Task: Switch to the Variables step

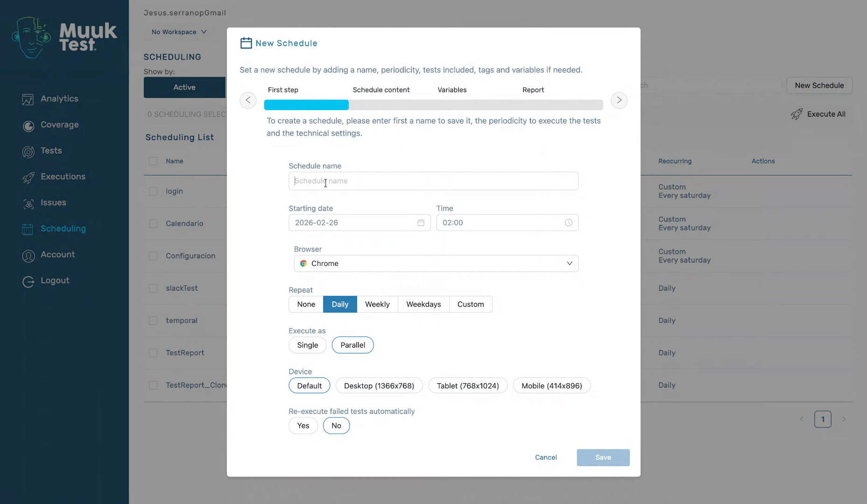Action: coord(451,90)
